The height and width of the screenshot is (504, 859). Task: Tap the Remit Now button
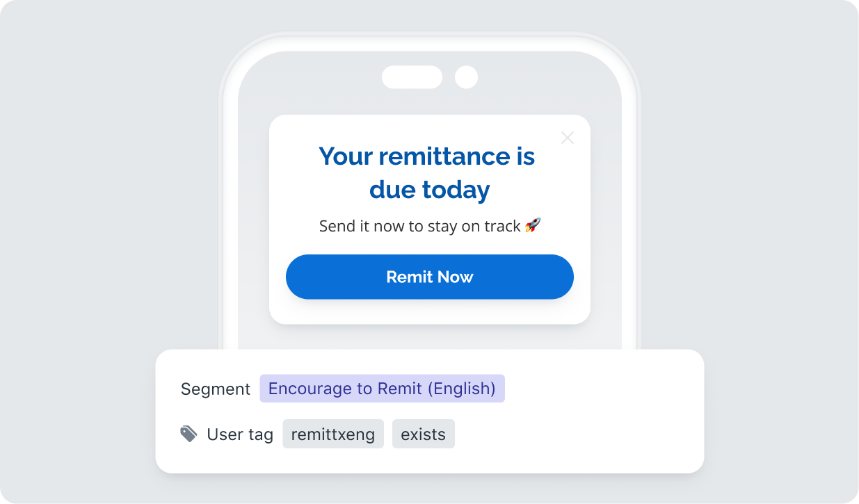430,277
